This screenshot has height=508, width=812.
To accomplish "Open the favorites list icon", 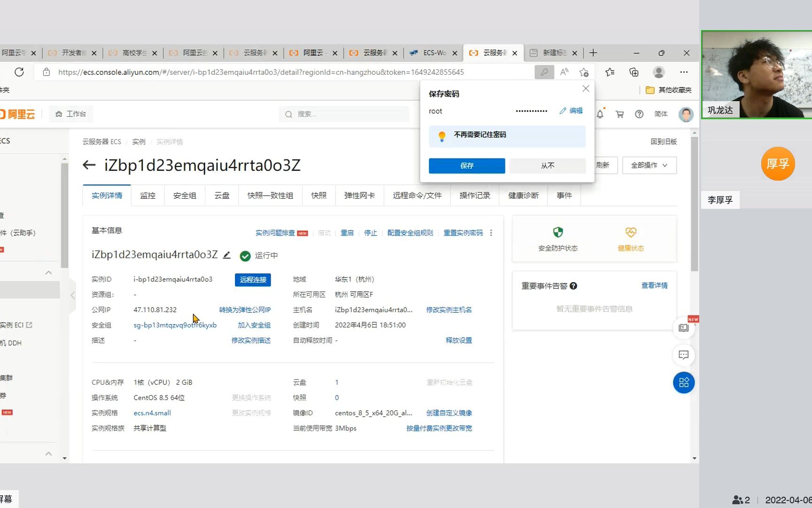I will tap(610, 72).
